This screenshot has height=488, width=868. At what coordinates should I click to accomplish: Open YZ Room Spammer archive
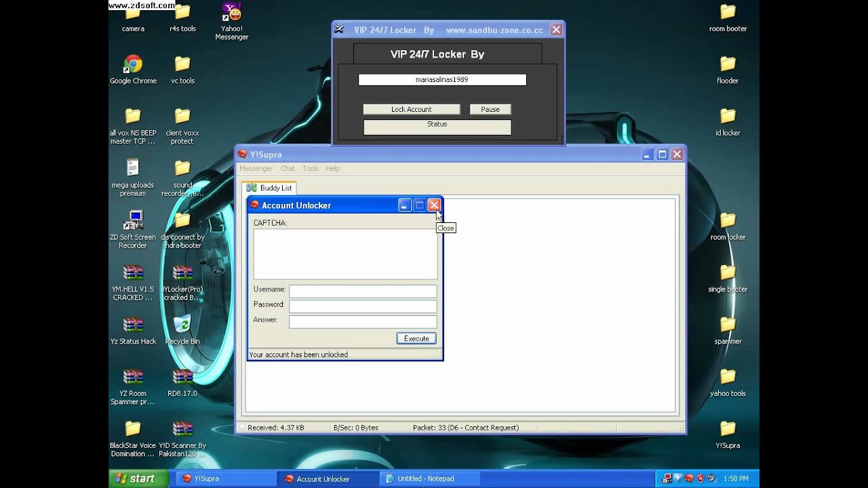133,386
